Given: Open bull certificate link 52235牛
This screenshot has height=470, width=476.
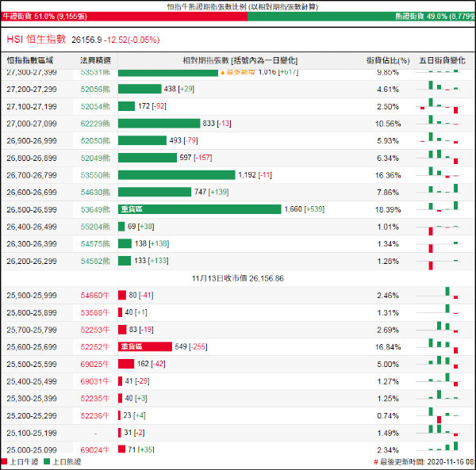Looking at the screenshot, I should coord(95,399).
